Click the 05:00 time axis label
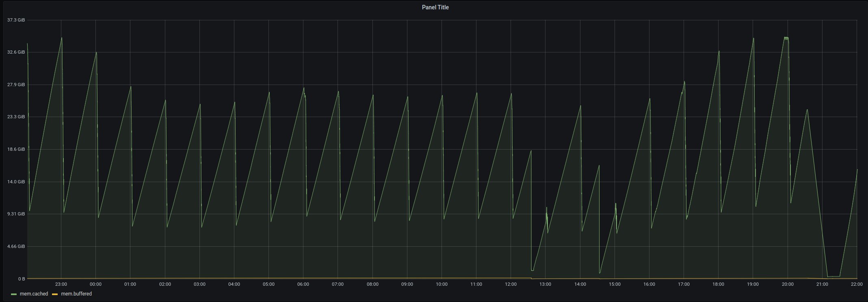This screenshot has width=868, height=302. point(268,285)
